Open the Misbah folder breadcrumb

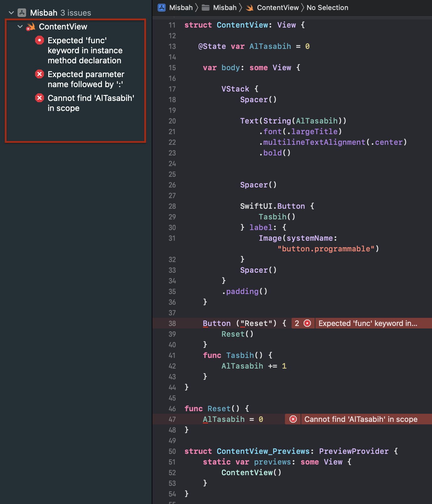[x=225, y=8]
